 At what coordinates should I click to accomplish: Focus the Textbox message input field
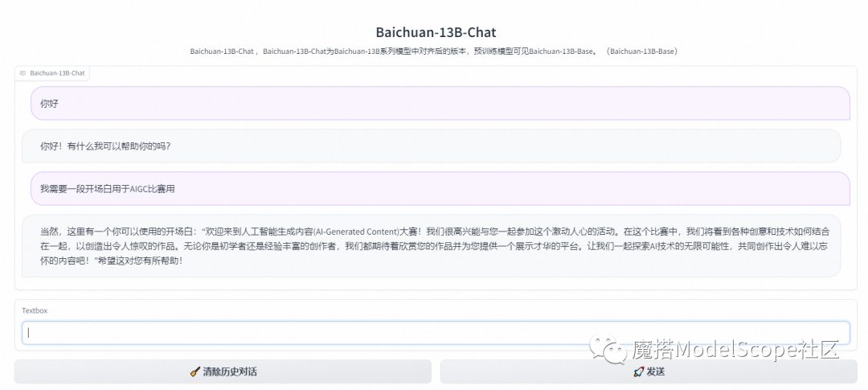click(x=436, y=332)
